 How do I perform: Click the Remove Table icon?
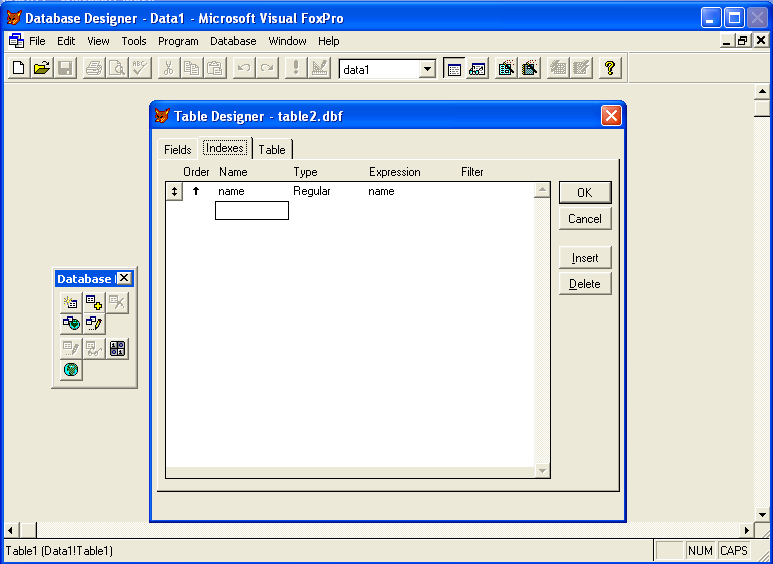point(117,302)
